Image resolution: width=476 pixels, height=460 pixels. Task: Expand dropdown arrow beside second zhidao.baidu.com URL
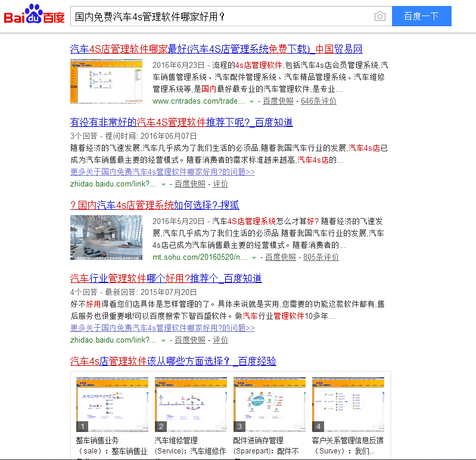[163, 341]
